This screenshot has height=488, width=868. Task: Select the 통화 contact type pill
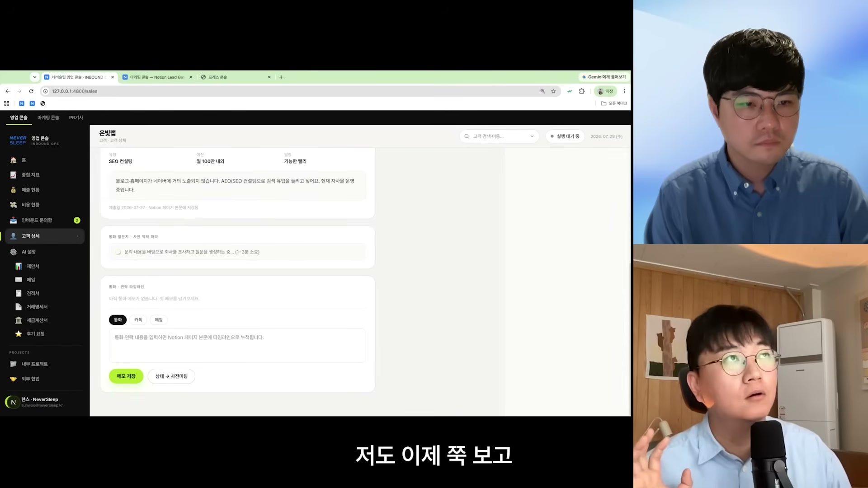tap(118, 320)
